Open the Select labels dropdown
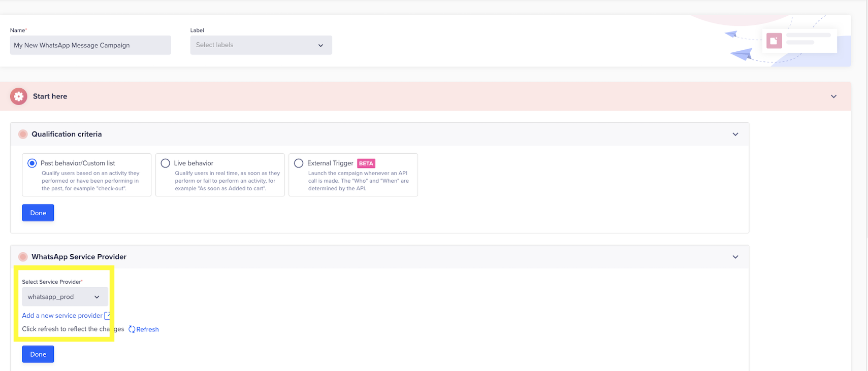 pos(261,45)
